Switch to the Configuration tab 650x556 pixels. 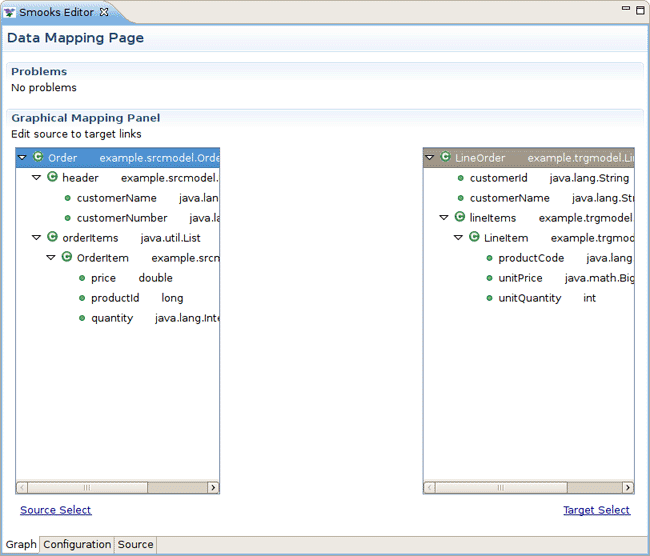pos(77,545)
